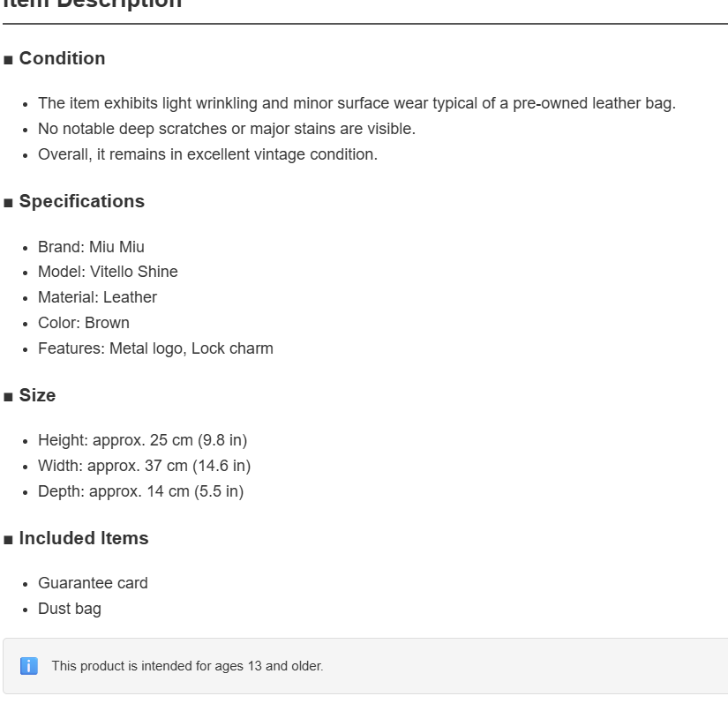Click the Height approx. 25 cm line
The image size is (728, 711).
pos(143,440)
